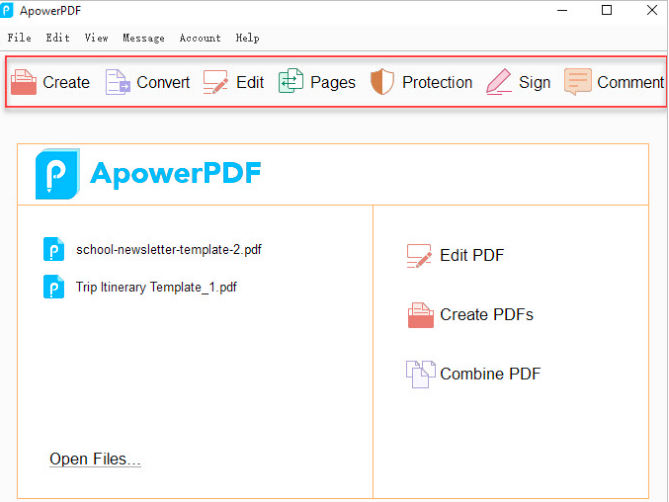Click the Create PDFs printer icon

coord(420,315)
